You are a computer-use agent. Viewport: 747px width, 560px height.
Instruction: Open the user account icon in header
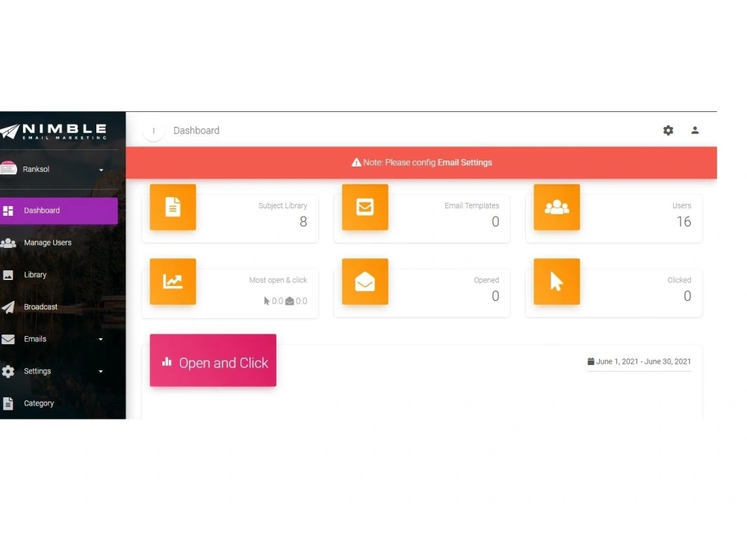695,130
